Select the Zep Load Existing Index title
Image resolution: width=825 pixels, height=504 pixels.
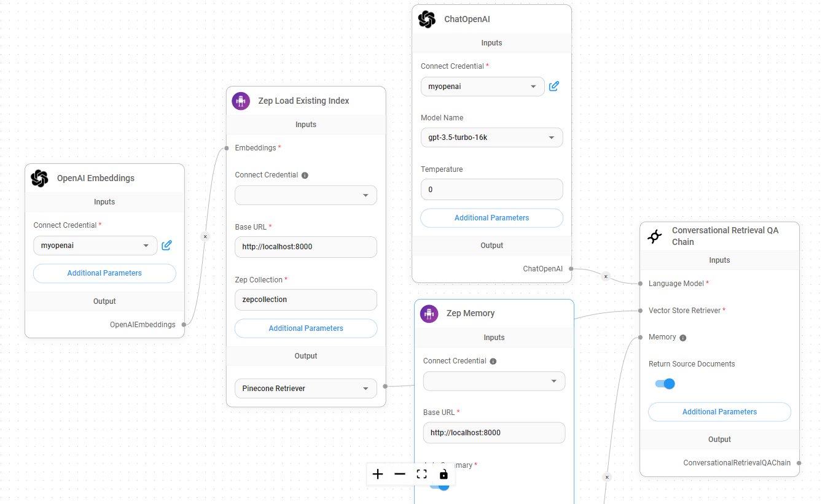point(303,101)
